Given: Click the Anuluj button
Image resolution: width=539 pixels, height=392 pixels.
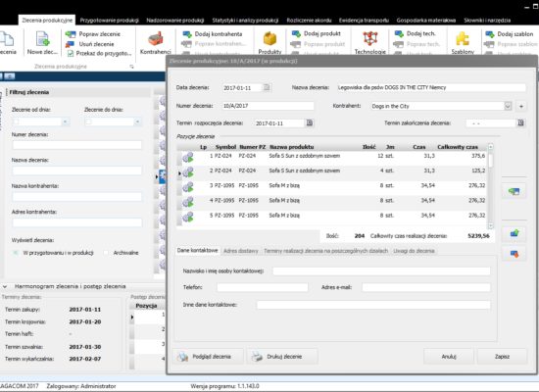Looking at the screenshot, I should (x=449, y=357).
